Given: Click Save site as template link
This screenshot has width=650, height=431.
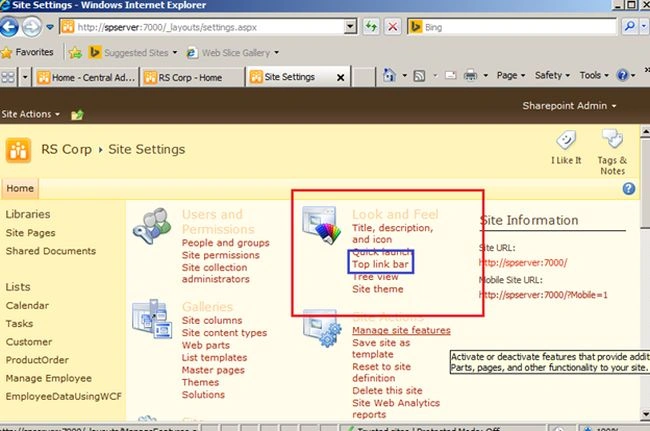Looking at the screenshot, I should [381, 349].
